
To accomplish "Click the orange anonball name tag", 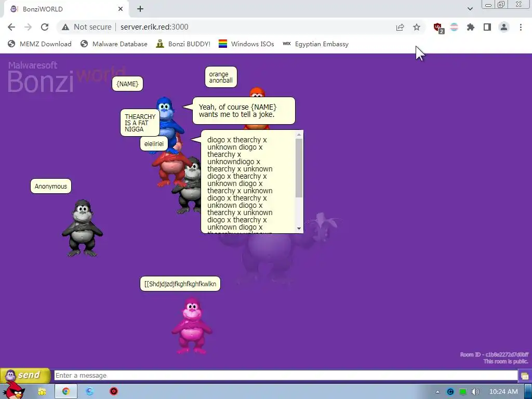I will click(221, 77).
